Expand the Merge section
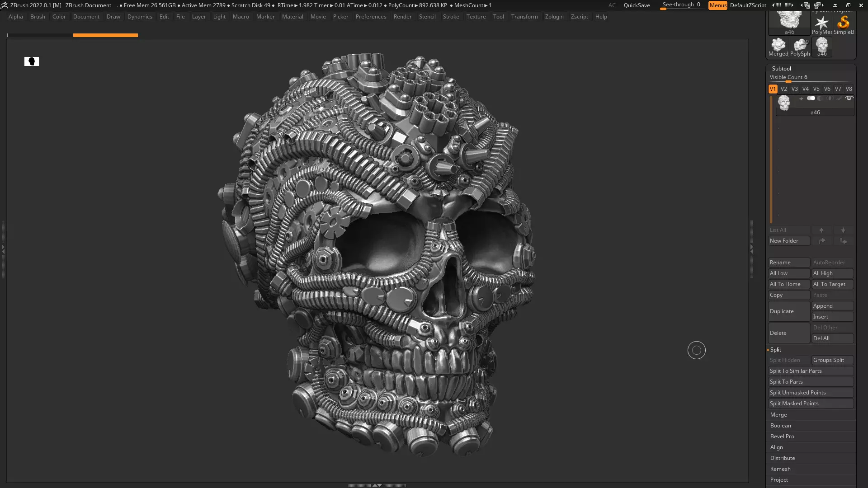The width and height of the screenshot is (868, 488). click(778, 415)
